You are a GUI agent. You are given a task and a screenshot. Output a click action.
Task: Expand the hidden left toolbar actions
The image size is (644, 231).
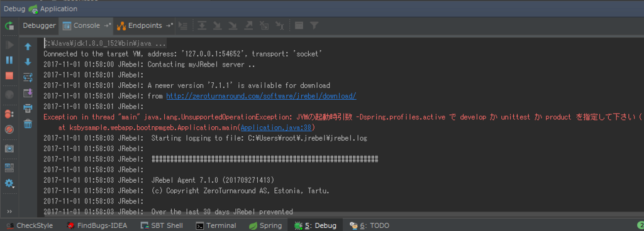[x=9, y=212]
